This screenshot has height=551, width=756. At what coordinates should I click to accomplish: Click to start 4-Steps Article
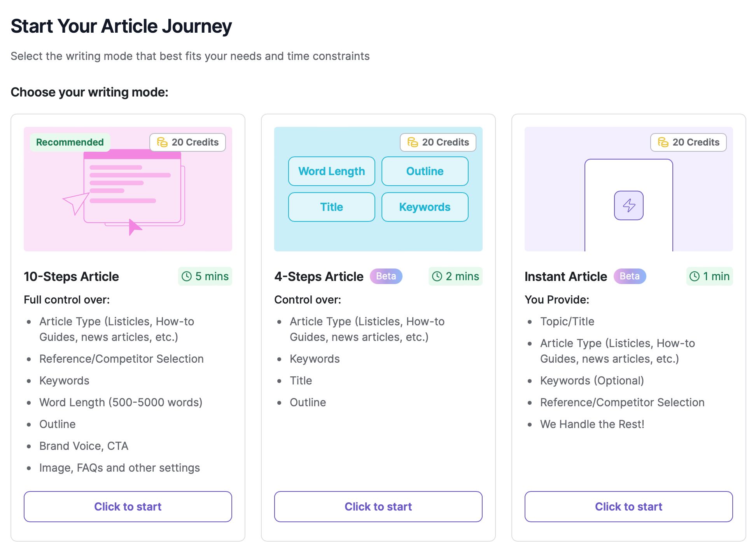(378, 506)
